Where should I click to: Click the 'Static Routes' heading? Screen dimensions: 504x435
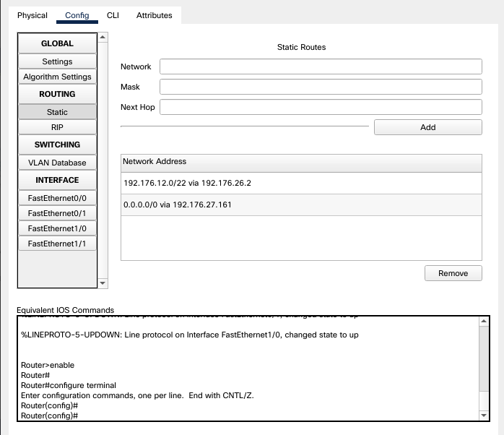[x=301, y=47]
